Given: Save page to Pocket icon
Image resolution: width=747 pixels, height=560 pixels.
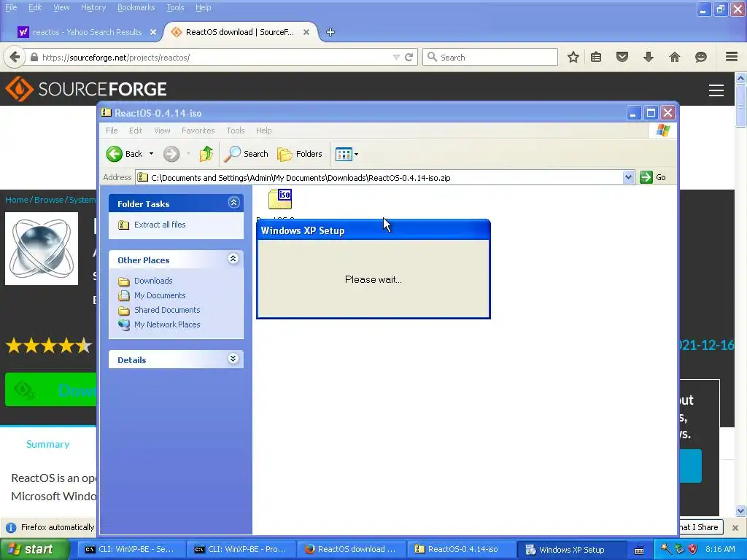Looking at the screenshot, I should click(622, 57).
